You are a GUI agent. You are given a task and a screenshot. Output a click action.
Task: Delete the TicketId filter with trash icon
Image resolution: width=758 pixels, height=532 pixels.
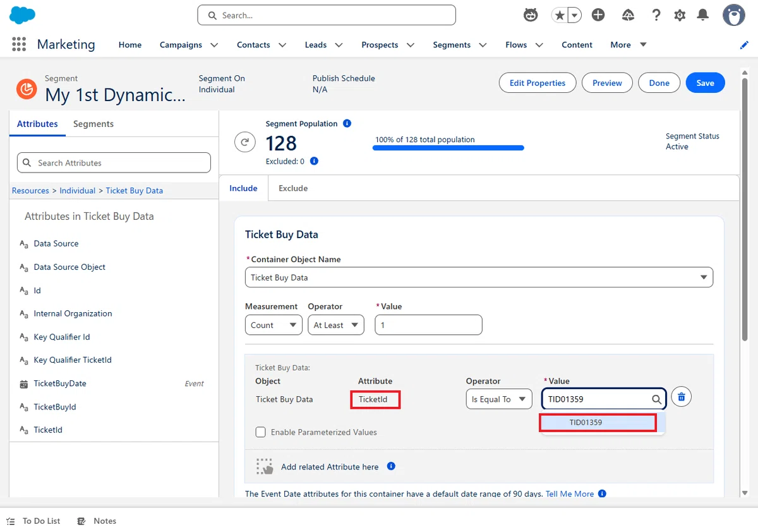point(682,397)
